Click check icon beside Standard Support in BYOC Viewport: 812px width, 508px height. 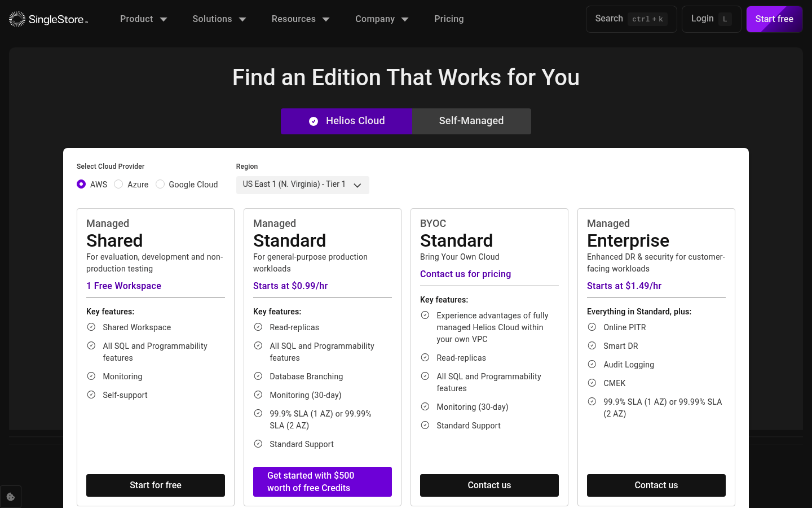pyautogui.click(x=425, y=425)
